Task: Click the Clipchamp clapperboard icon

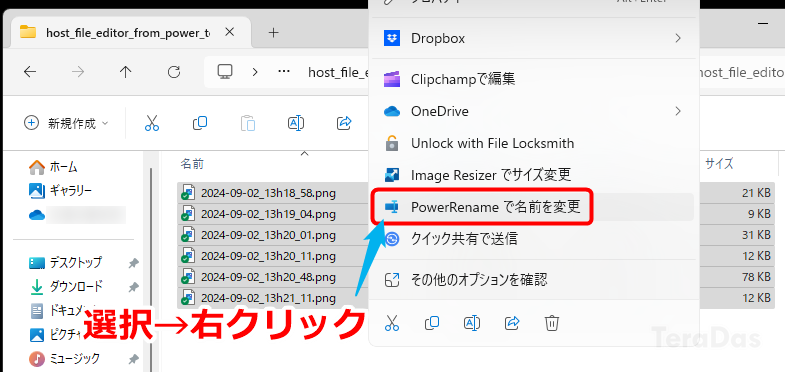Action: [x=392, y=79]
